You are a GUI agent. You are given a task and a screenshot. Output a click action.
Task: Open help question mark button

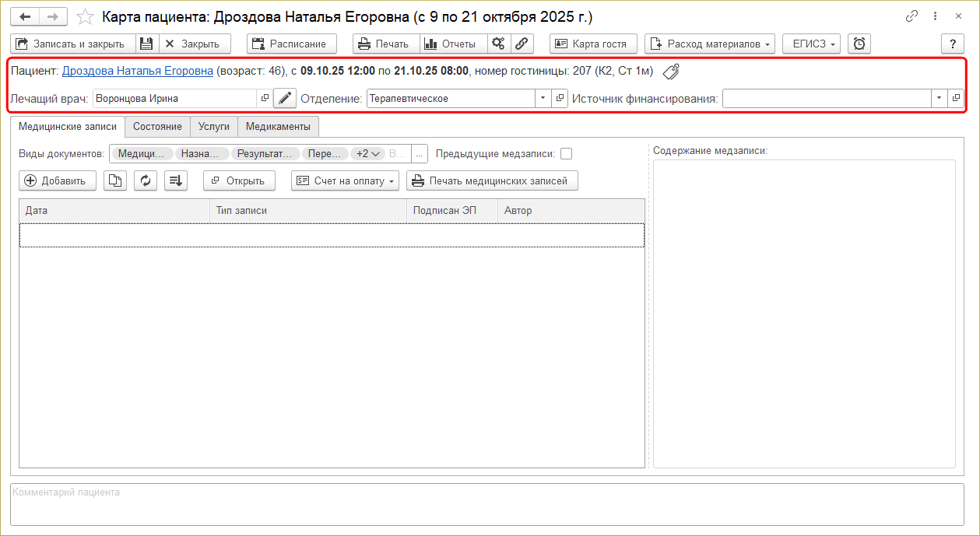(953, 44)
